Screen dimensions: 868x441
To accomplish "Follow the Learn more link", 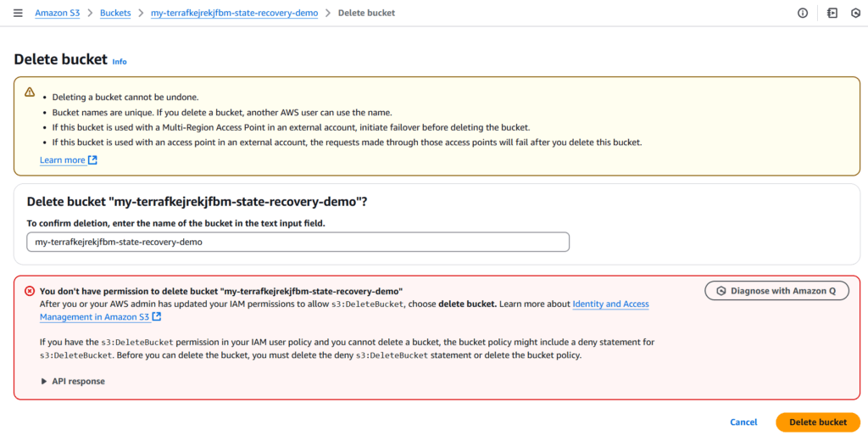I will pos(63,160).
